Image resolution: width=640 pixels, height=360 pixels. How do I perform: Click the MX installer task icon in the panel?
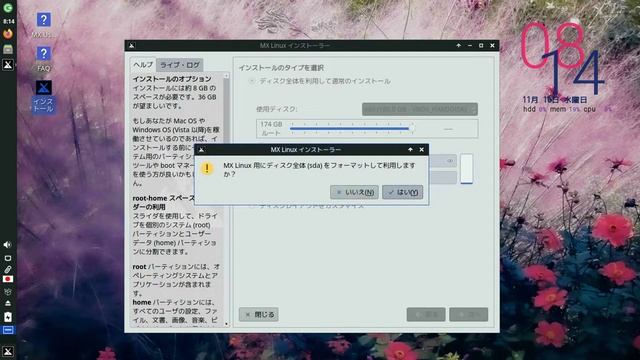pos(8,64)
